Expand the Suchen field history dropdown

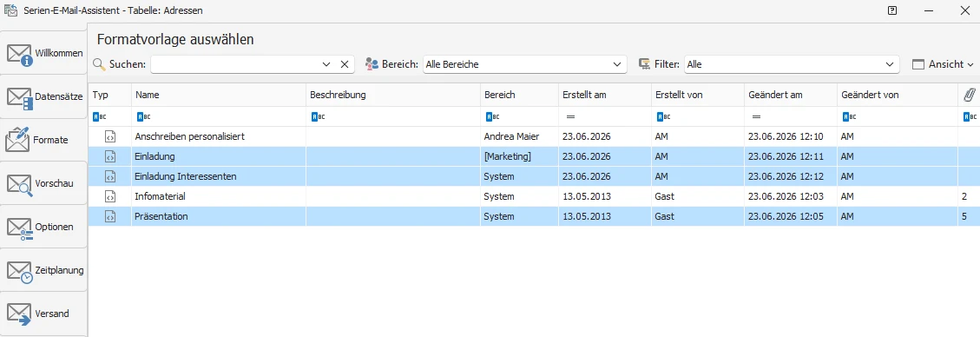click(326, 63)
